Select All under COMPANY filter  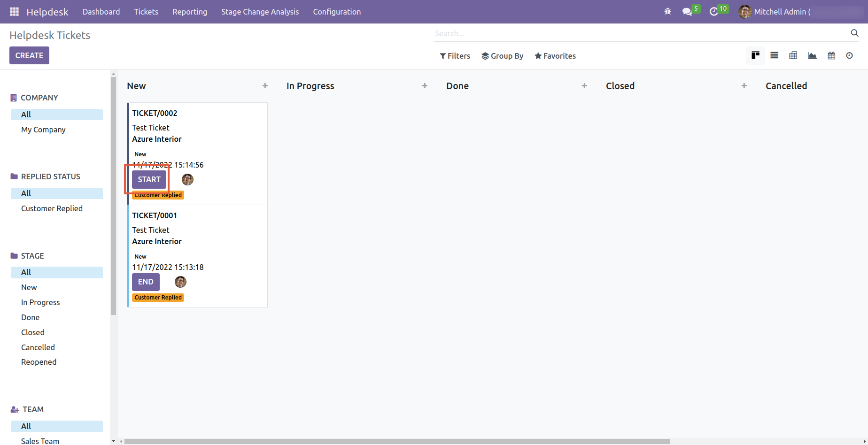(57, 115)
